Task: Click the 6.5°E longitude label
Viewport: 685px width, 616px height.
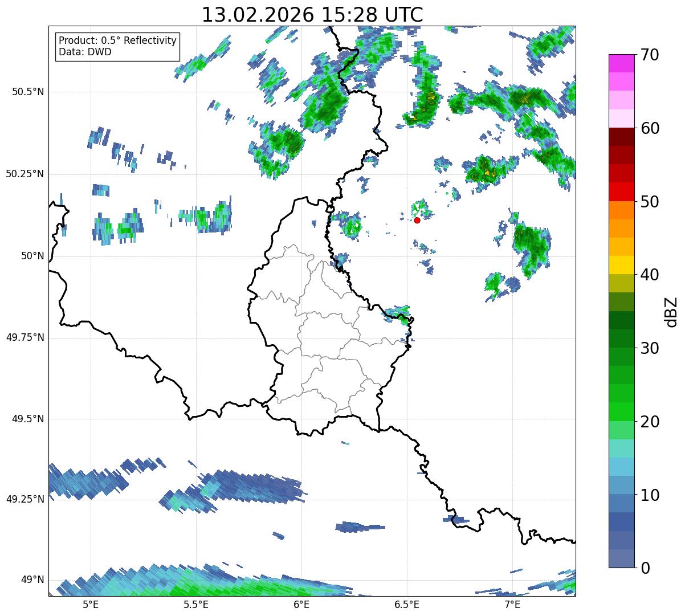Action: [x=407, y=604]
